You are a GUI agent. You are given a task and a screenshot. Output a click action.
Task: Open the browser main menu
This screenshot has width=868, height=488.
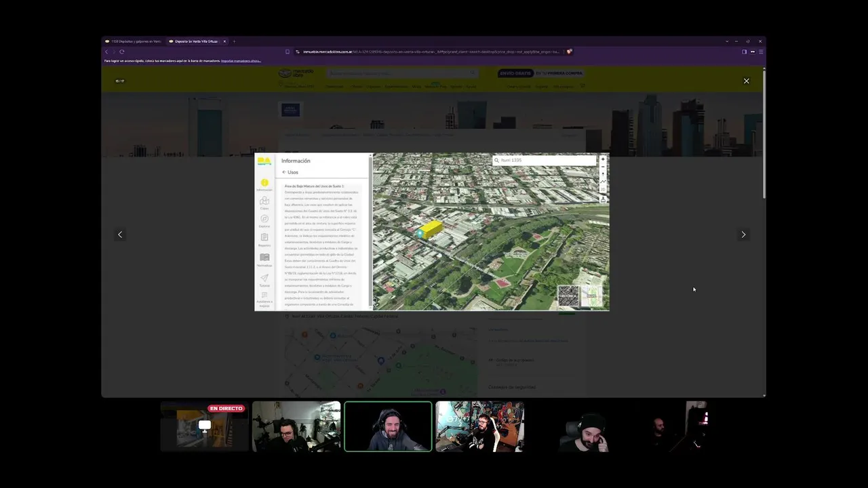click(x=761, y=52)
